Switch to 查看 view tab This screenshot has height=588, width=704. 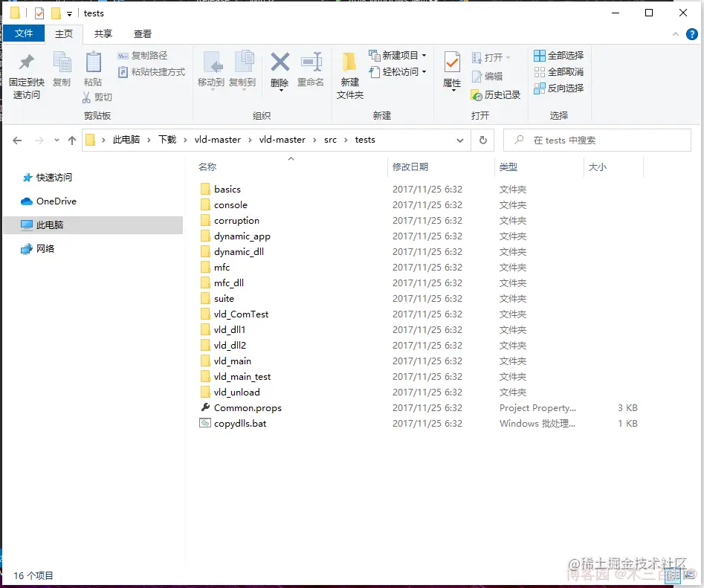tap(142, 34)
